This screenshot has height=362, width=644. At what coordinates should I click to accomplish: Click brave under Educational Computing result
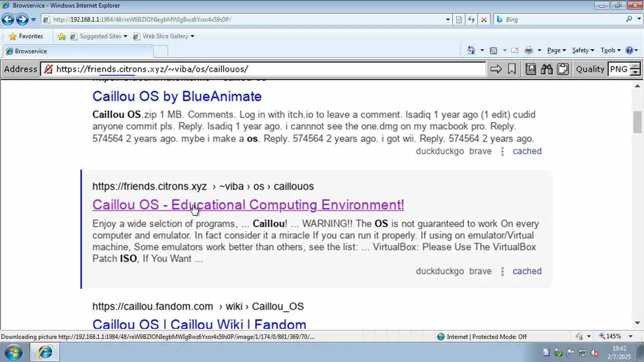tap(480, 271)
